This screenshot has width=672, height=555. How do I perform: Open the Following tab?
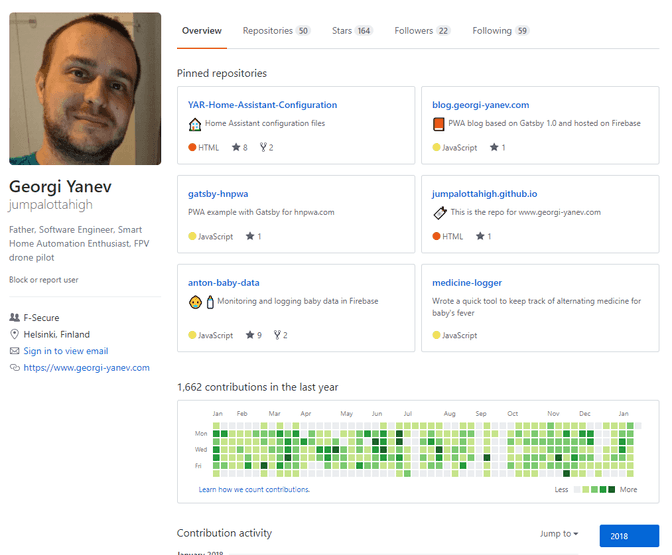click(x=501, y=31)
